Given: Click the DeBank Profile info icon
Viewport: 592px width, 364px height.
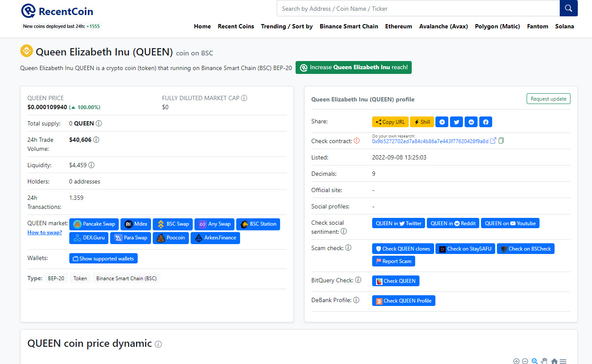Looking at the screenshot, I should tap(356, 300).
